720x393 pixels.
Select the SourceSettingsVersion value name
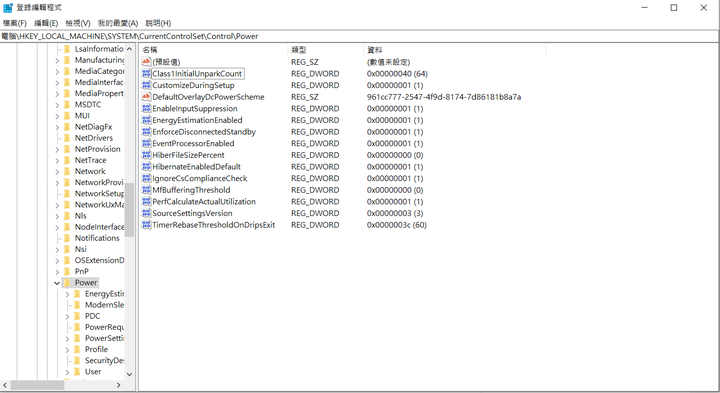(192, 213)
